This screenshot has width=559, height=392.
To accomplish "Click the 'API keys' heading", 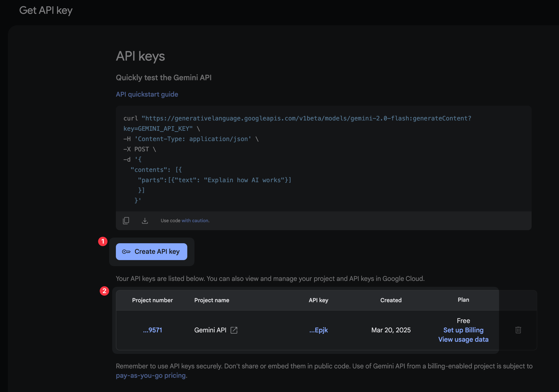I will pos(140,56).
